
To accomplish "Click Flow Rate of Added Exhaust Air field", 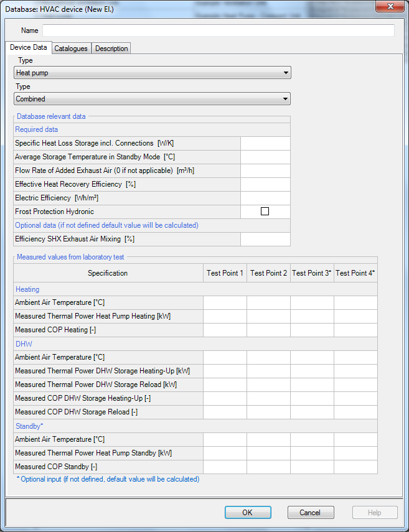I will pos(265,170).
